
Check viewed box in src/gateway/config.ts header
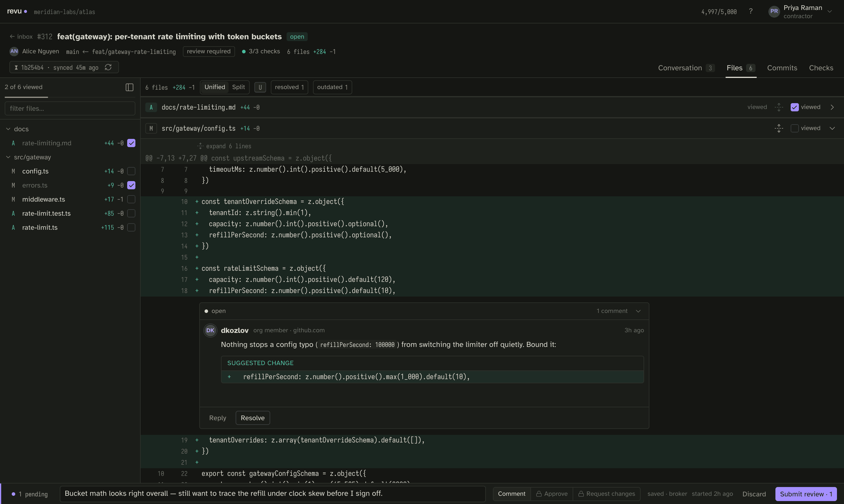click(x=794, y=128)
